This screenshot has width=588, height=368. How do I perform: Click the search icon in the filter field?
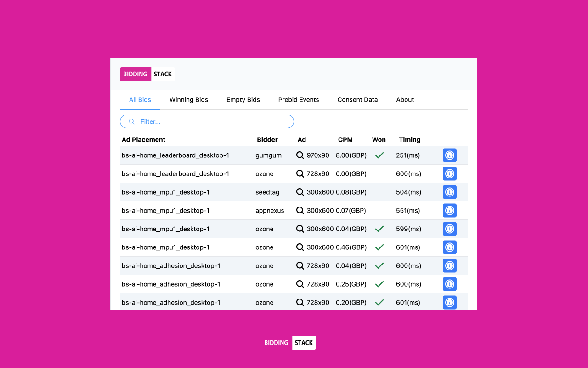coord(131,121)
